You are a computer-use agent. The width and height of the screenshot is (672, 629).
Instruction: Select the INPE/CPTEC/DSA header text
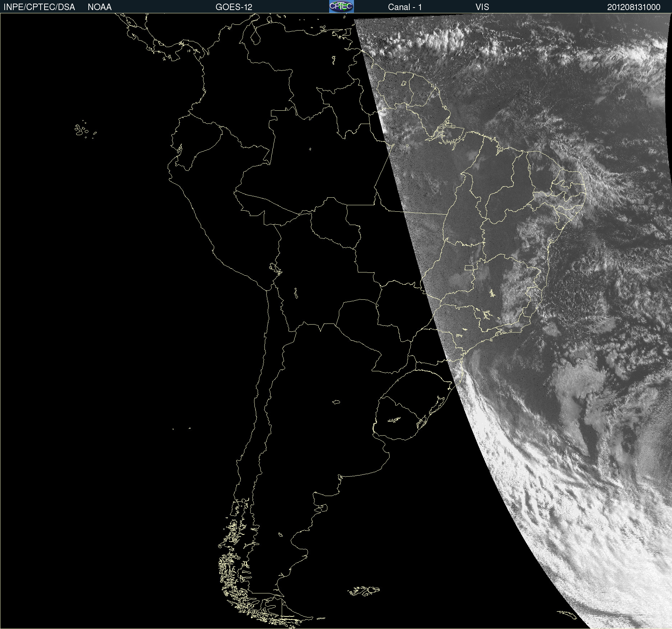coord(39,7)
